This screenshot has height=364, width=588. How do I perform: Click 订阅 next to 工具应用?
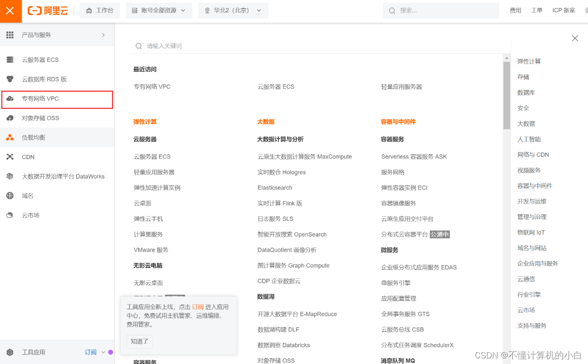[x=91, y=352]
